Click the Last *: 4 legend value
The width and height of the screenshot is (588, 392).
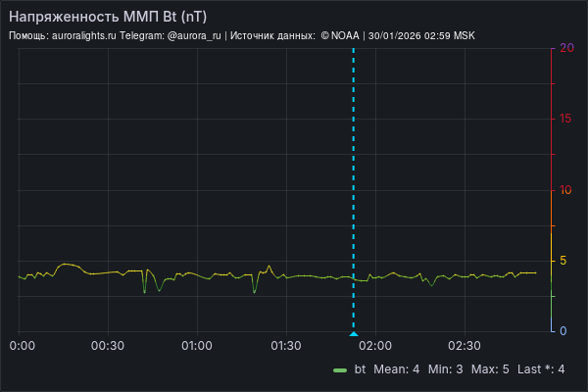pos(541,369)
